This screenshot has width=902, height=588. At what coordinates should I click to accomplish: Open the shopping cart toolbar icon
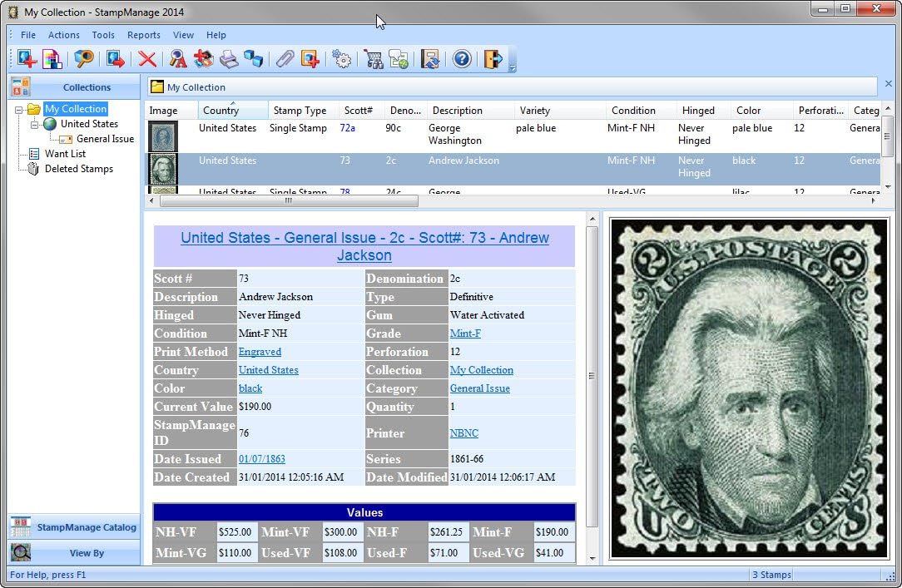click(x=373, y=59)
